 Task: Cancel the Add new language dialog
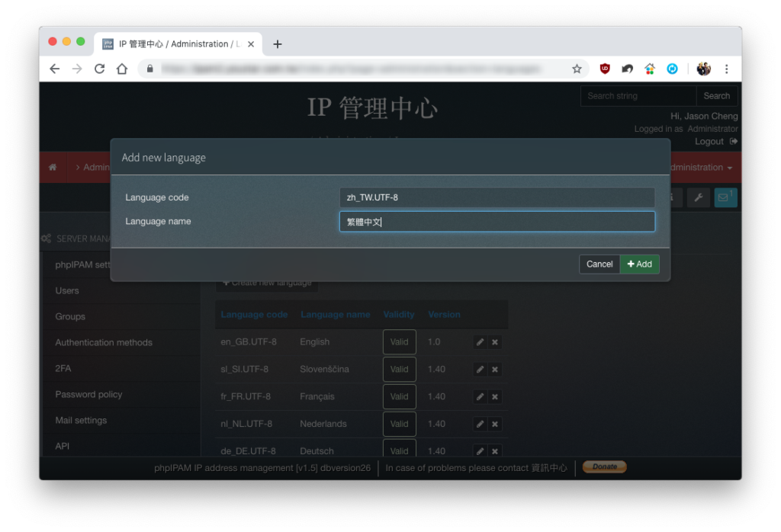coord(599,264)
